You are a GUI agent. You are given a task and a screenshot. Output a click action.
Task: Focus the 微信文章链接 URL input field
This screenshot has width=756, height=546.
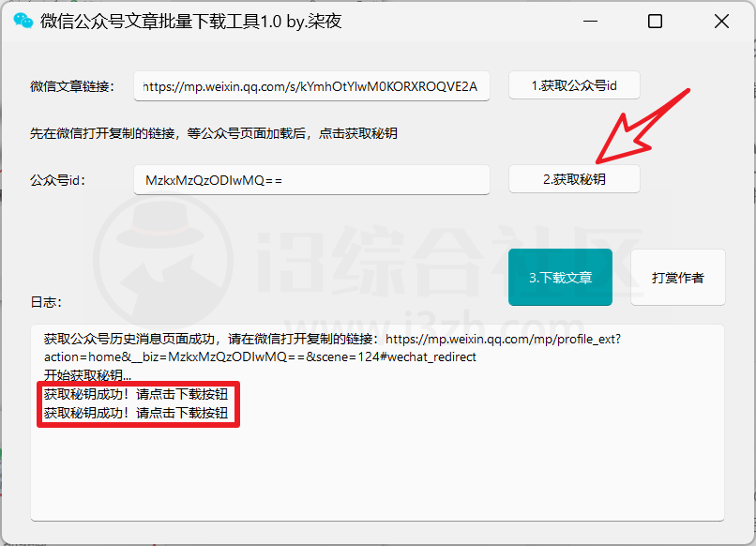click(x=311, y=86)
